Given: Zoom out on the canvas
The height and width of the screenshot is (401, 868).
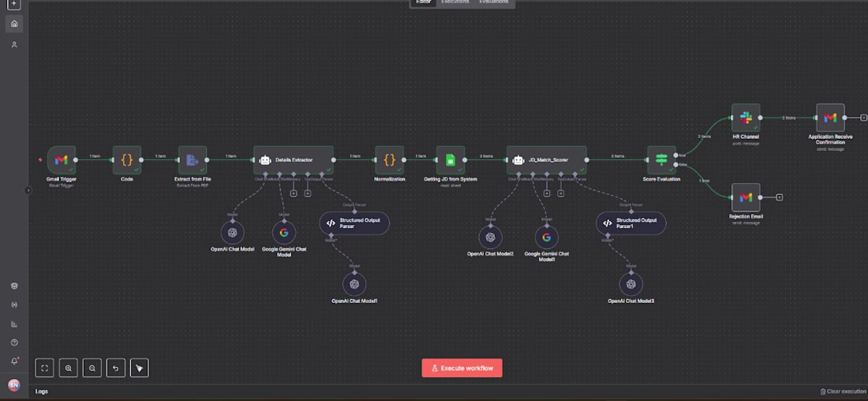Looking at the screenshot, I should point(92,368).
